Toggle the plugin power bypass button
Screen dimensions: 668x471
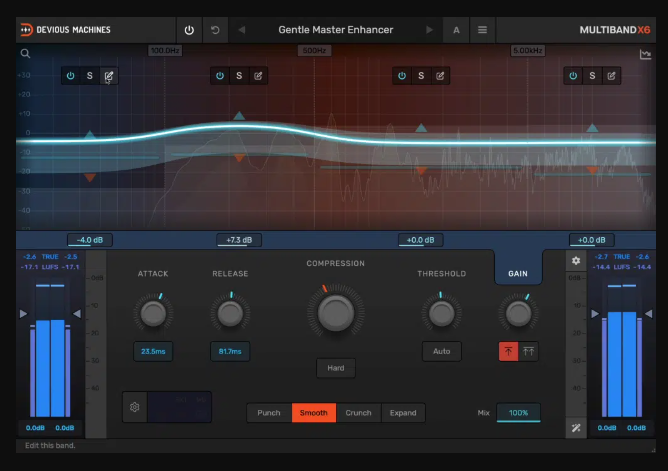(189, 30)
